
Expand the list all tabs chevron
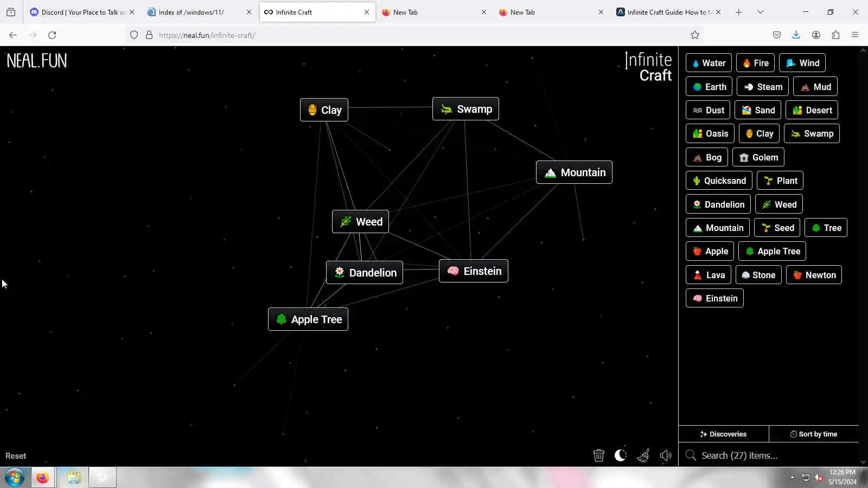760,12
